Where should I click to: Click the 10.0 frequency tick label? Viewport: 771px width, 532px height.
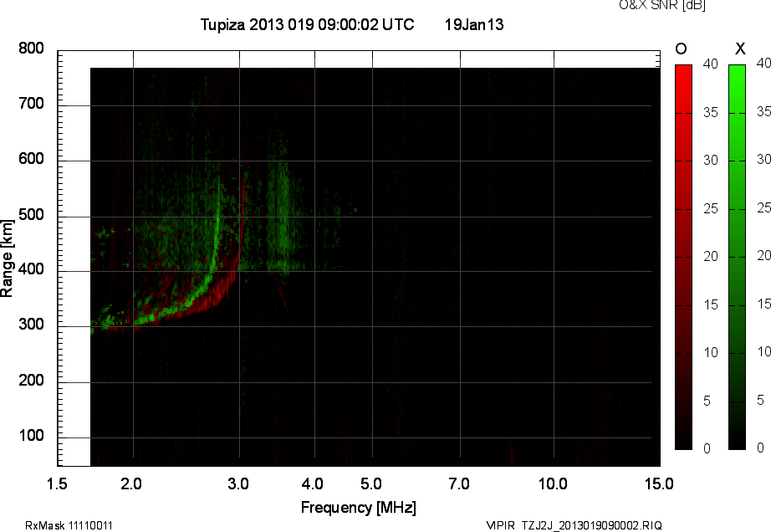(x=553, y=483)
